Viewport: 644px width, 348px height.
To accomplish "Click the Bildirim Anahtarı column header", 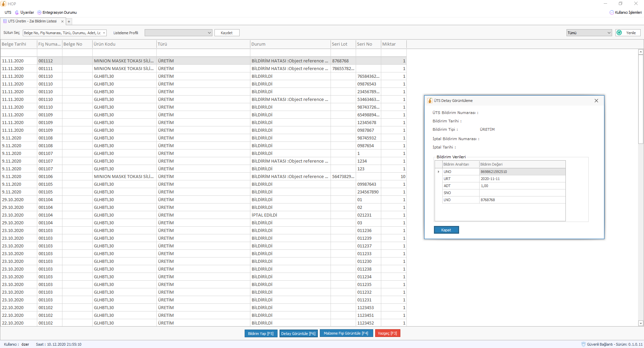I will (x=460, y=164).
